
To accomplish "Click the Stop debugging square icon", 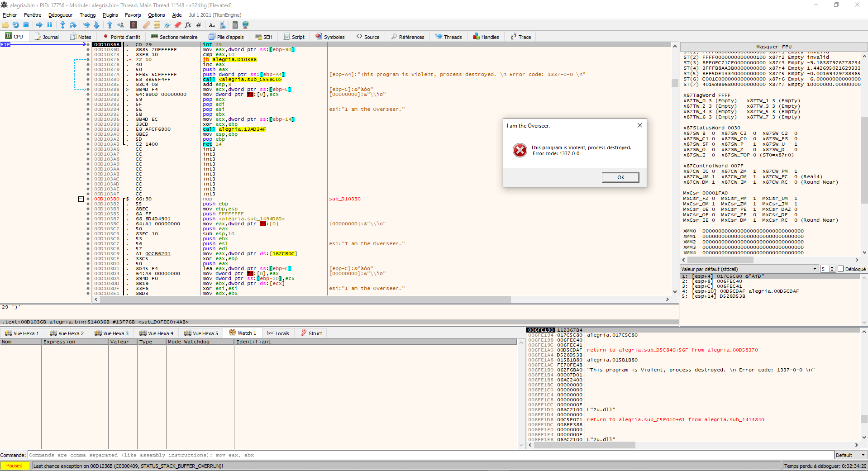I will [26, 25].
